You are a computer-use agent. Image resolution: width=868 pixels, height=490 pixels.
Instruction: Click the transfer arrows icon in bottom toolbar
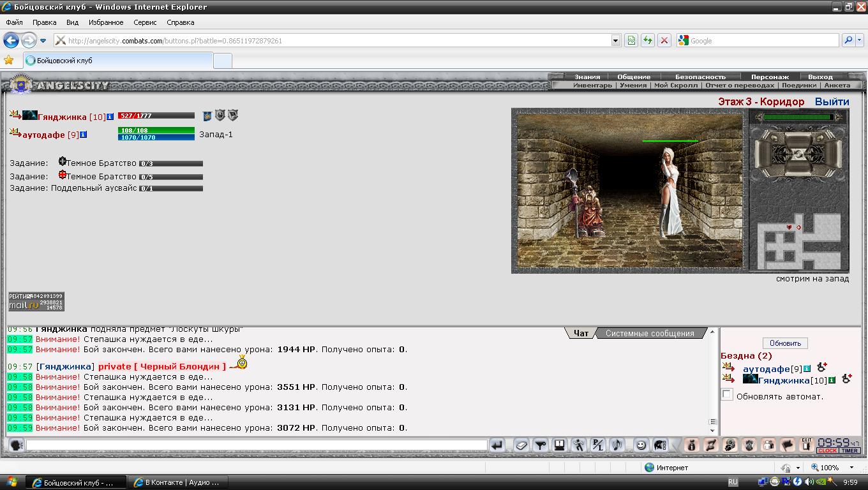click(711, 445)
